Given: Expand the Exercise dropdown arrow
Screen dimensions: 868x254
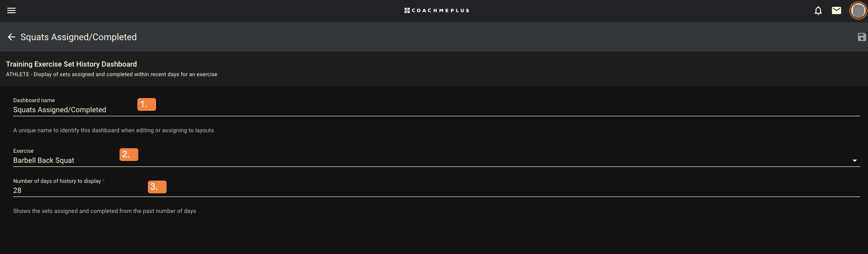Looking at the screenshot, I should point(854,161).
